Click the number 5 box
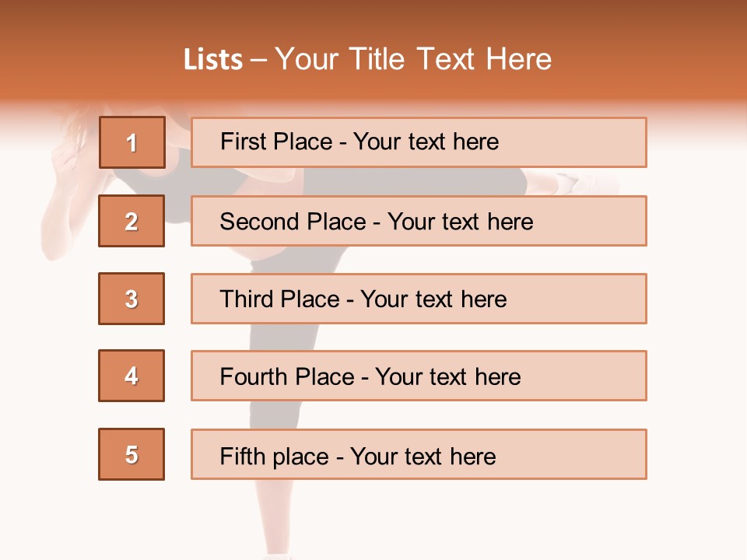 coord(132,454)
